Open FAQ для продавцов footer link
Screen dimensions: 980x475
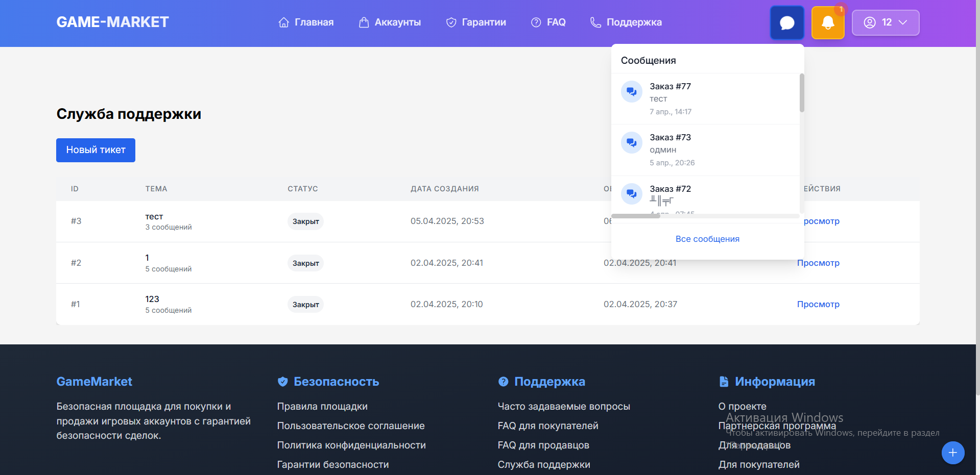tap(543, 445)
